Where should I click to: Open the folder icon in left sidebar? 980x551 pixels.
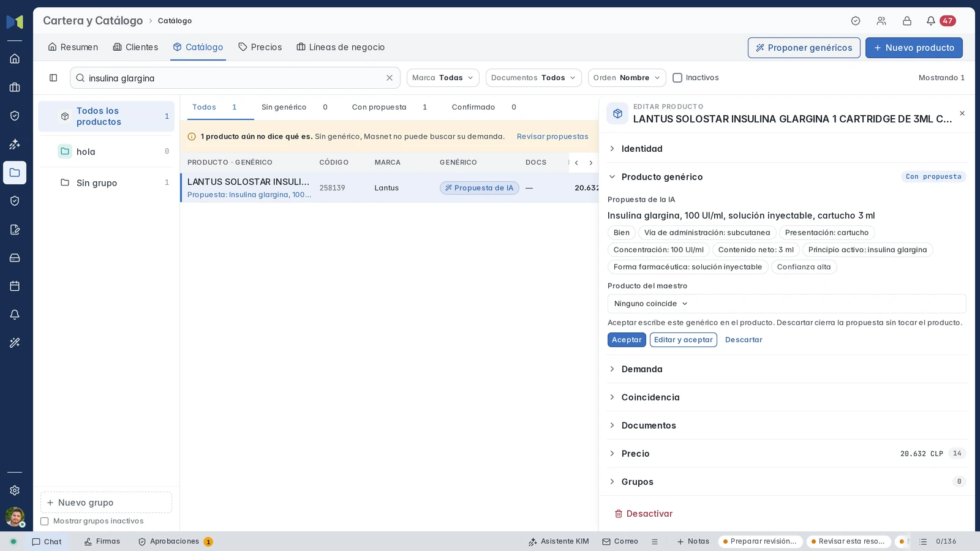coord(15,173)
